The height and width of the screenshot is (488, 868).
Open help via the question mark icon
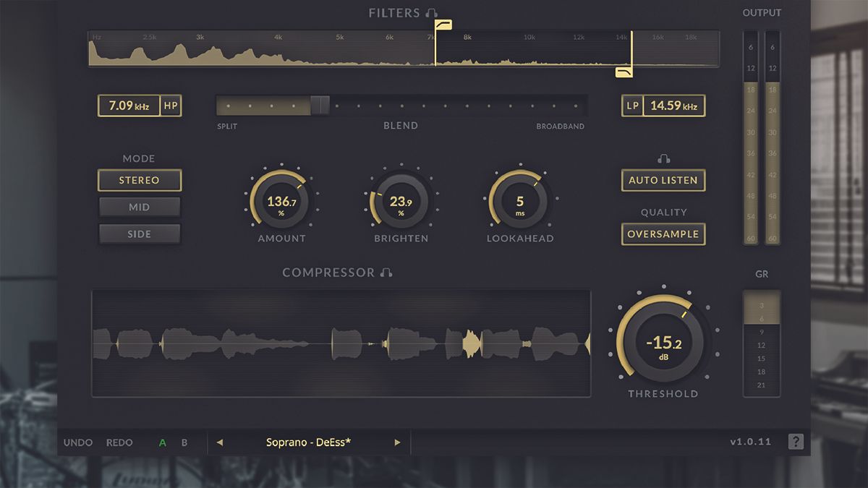point(796,441)
